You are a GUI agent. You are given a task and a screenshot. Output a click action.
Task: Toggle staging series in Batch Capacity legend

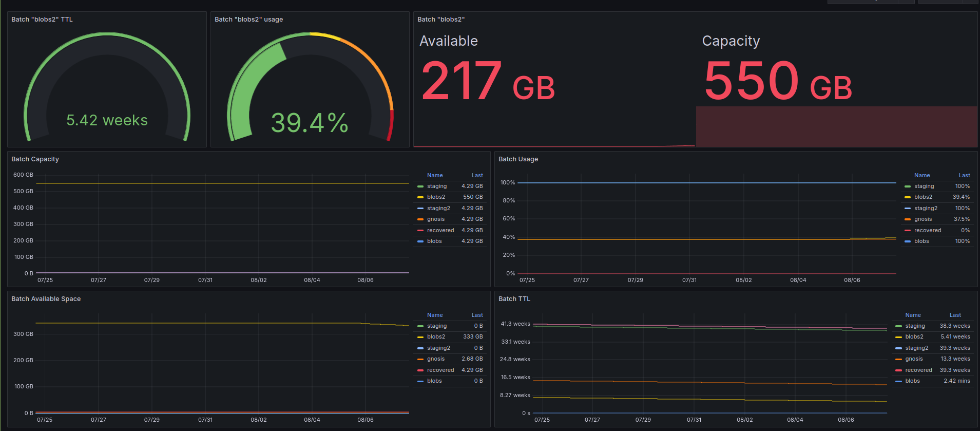coord(437,186)
